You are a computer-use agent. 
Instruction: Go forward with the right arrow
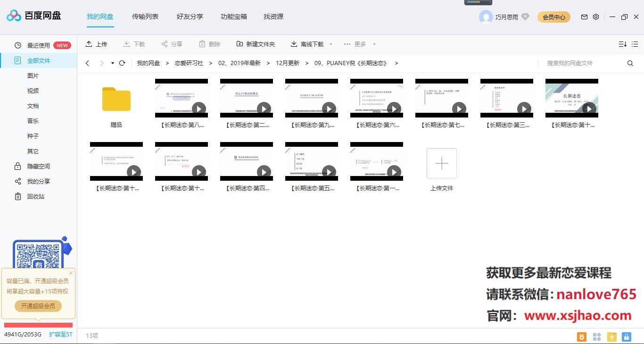101,63
